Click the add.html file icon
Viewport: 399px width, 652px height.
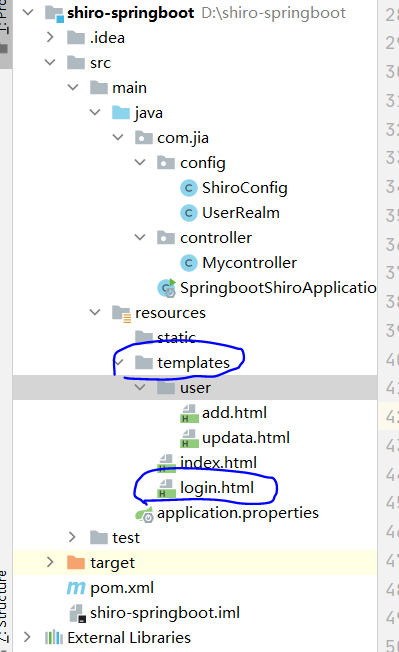tap(189, 413)
